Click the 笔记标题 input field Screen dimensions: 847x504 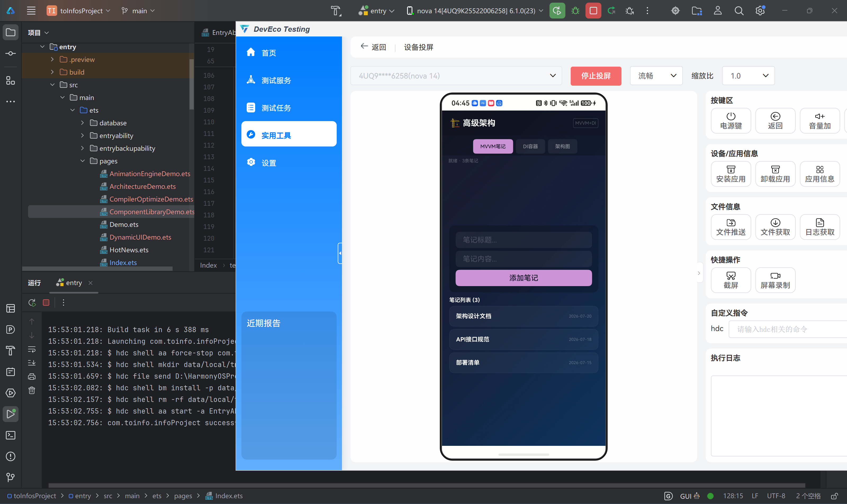pyautogui.click(x=524, y=240)
